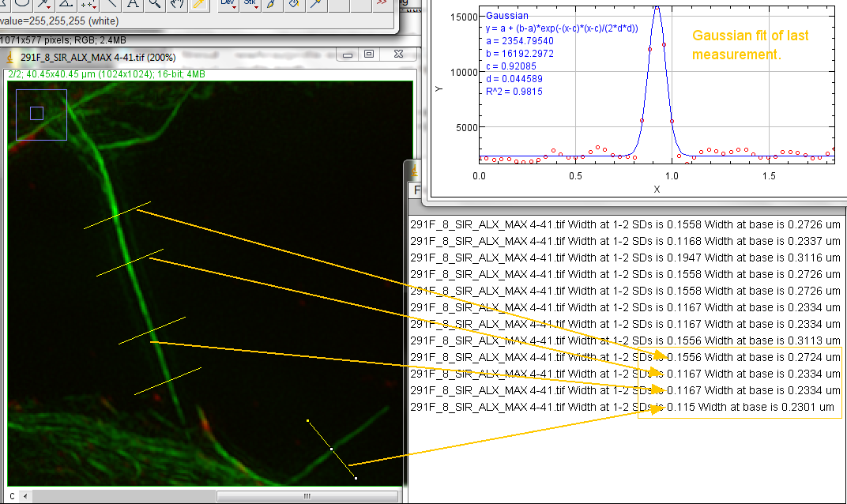Screen dimensions: 847x504
Task: Select the Flood Fill bucket tool
Action: [293, 4]
